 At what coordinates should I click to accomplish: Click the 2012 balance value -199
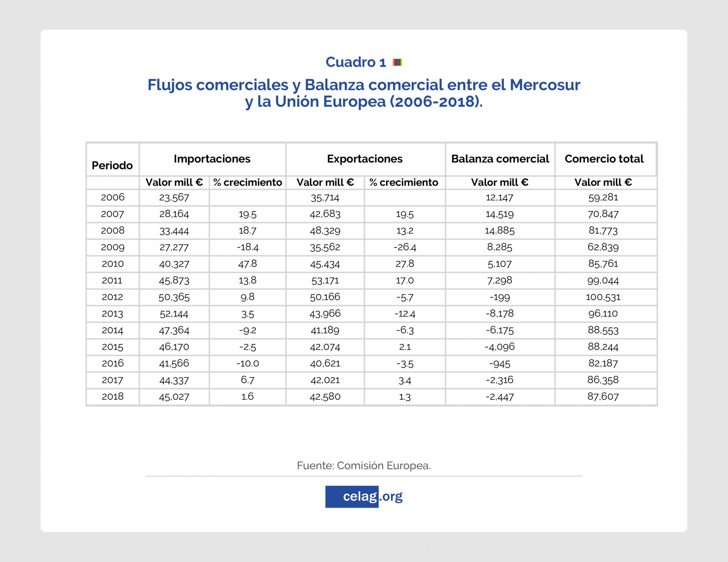pos(500,297)
